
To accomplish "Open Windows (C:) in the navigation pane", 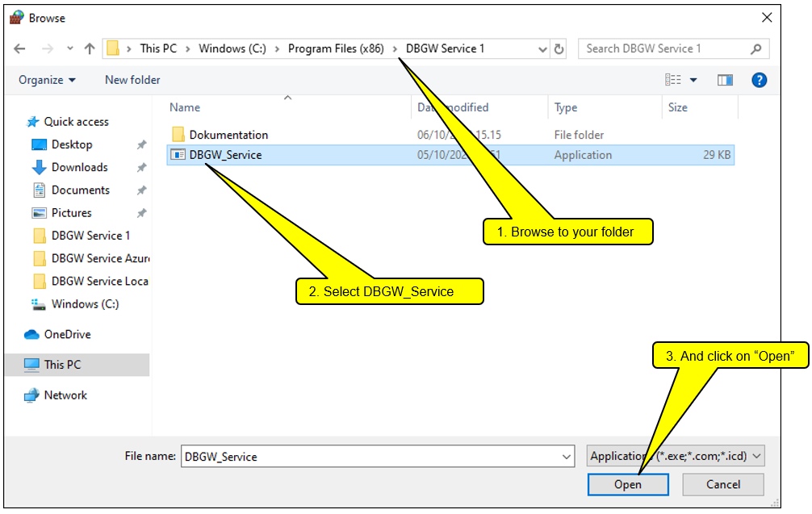I will [x=85, y=304].
